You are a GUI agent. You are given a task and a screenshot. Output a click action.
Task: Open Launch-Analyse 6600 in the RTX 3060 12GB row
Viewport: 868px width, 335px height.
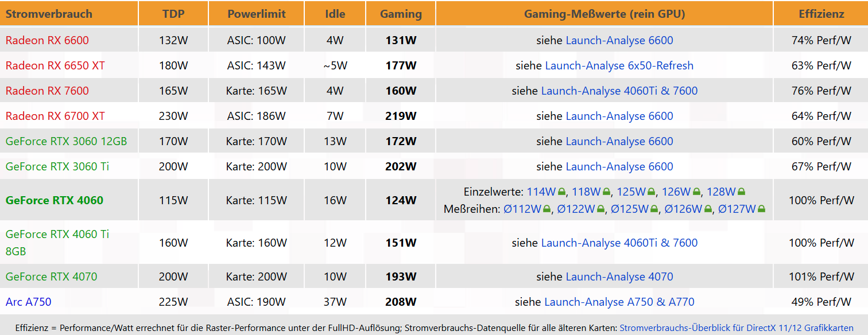pyautogui.click(x=619, y=141)
